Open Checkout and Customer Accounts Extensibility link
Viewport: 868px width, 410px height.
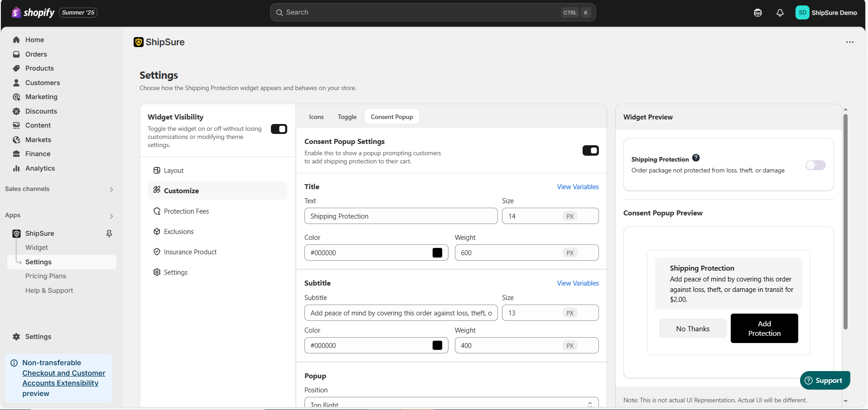coord(64,378)
